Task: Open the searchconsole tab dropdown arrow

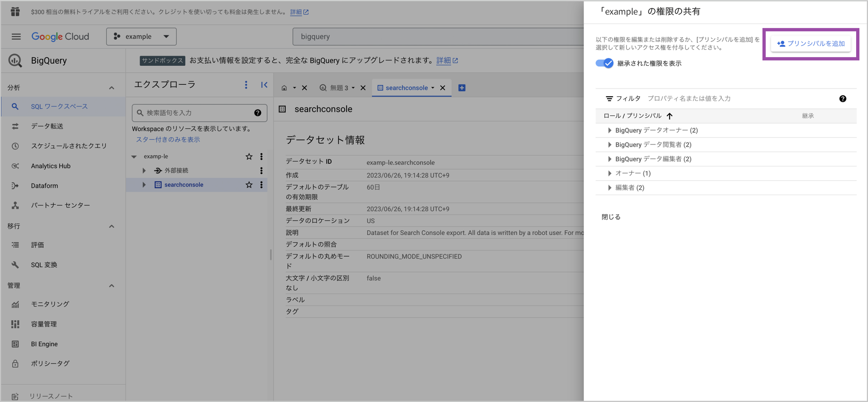Action: [433, 88]
